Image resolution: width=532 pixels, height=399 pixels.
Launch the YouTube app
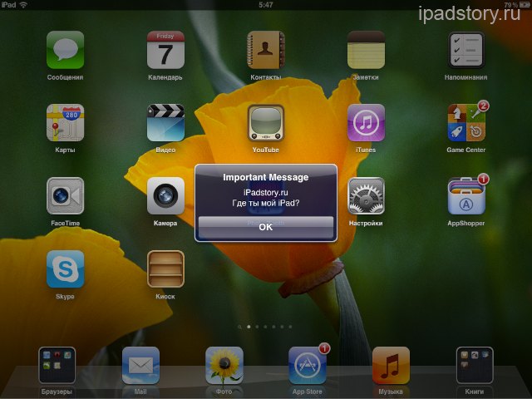[x=266, y=123]
